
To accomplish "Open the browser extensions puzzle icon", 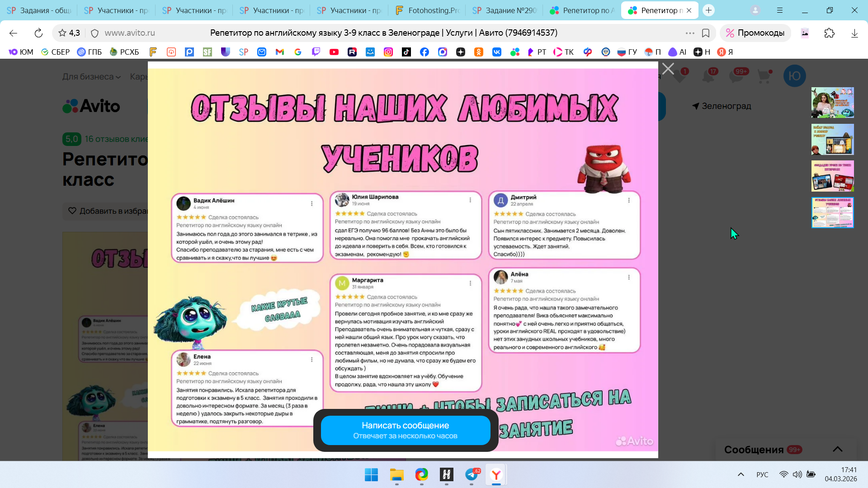I will (x=829, y=33).
